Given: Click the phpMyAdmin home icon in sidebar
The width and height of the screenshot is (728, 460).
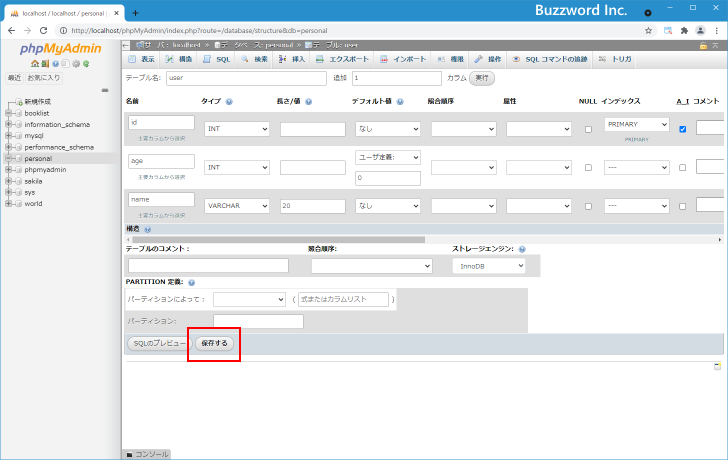Looking at the screenshot, I should [34, 63].
